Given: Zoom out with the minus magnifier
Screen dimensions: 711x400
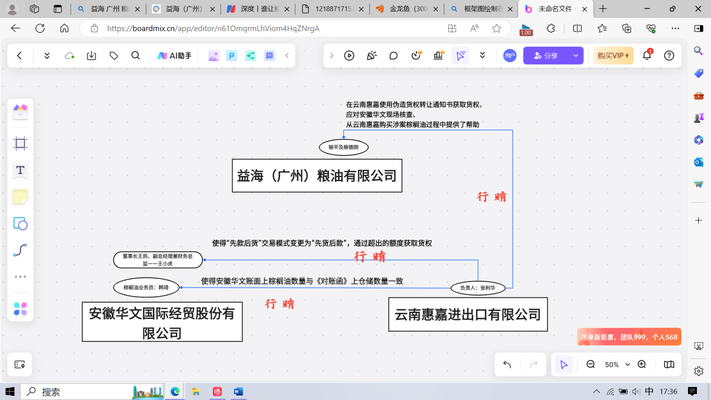Looking at the screenshot, I should (590, 365).
